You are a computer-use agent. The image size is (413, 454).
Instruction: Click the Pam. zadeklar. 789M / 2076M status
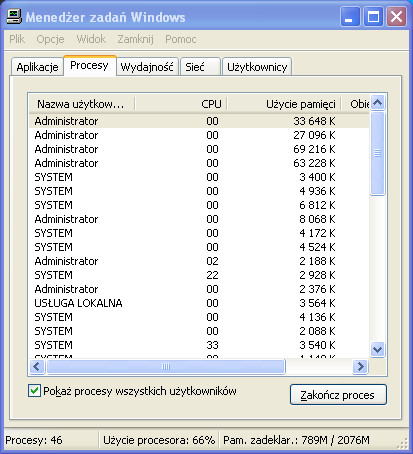point(296,440)
